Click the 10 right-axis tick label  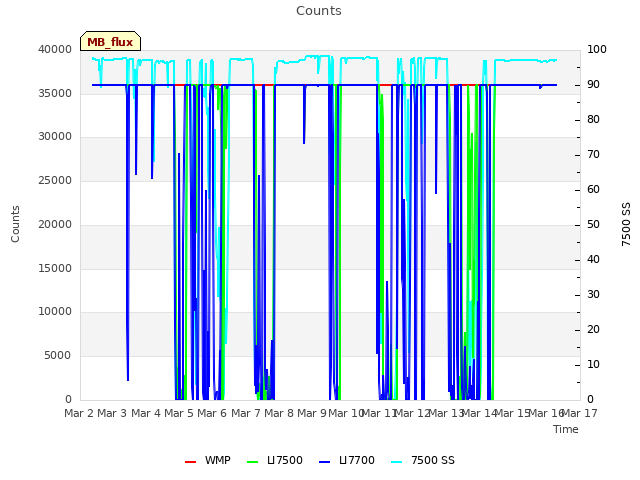point(593,364)
